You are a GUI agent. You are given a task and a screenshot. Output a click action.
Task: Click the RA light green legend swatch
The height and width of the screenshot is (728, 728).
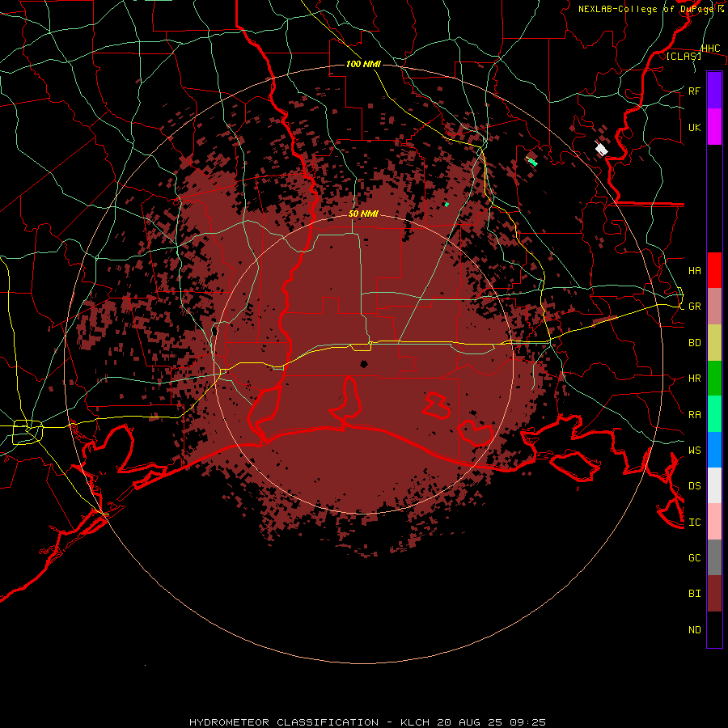(714, 414)
